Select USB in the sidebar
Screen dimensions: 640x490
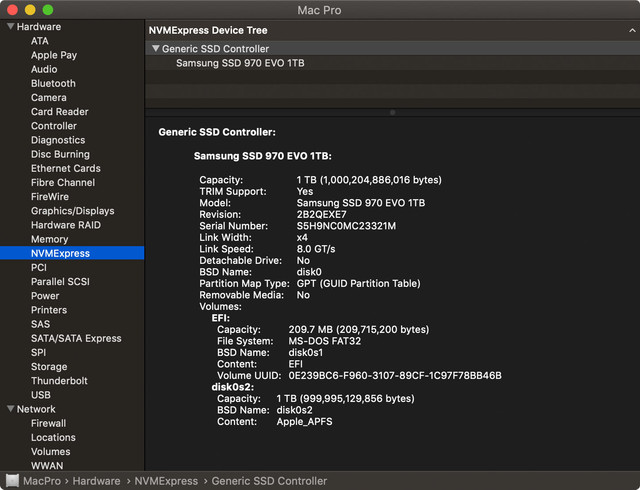click(41, 395)
